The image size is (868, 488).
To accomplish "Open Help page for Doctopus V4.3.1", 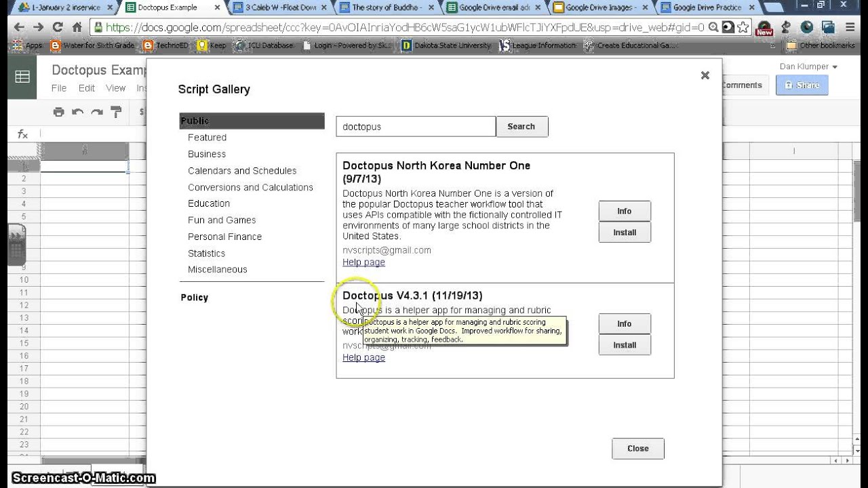I will click(x=363, y=358).
